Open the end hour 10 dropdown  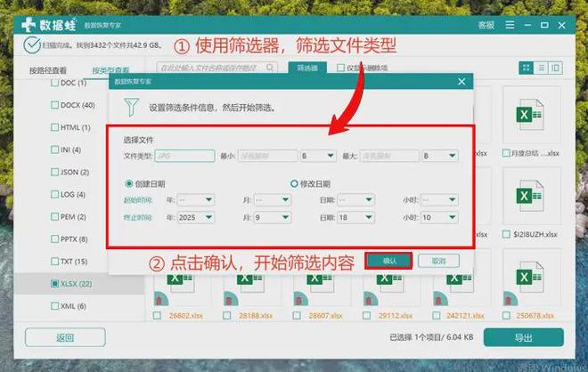pyautogui.click(x=438, y=217)
